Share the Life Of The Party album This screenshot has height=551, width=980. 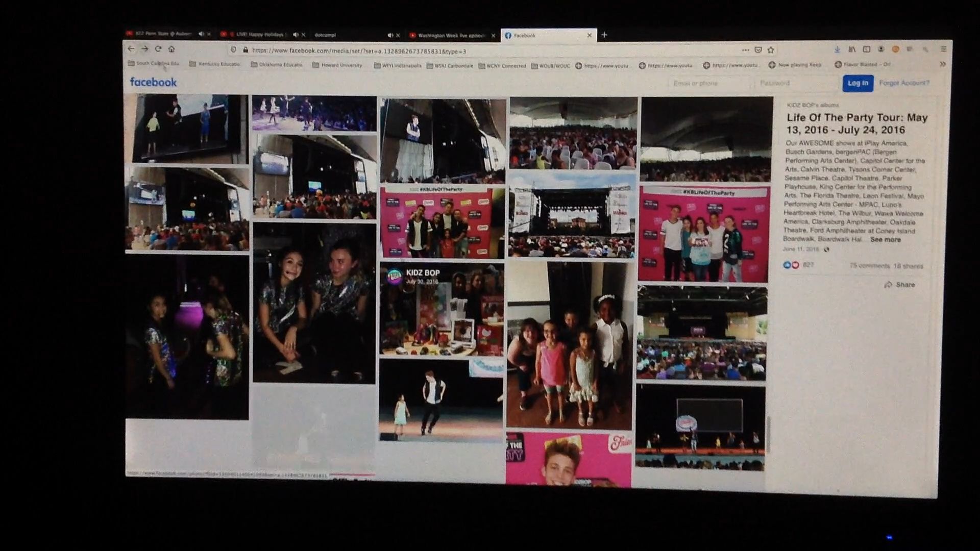click(899, 285)
